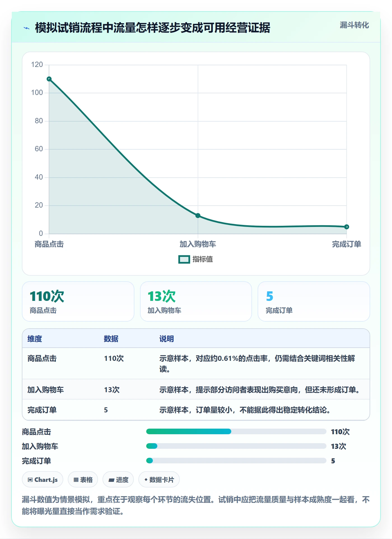Click the 加入购物车 progress bar

coord(236,446)
